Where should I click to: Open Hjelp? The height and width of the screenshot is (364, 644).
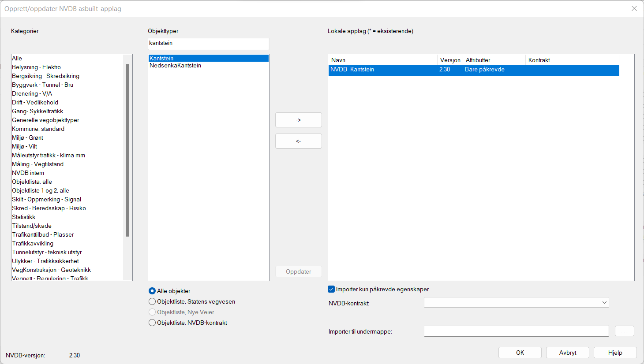pyautogui.click(x=615, y=353)
